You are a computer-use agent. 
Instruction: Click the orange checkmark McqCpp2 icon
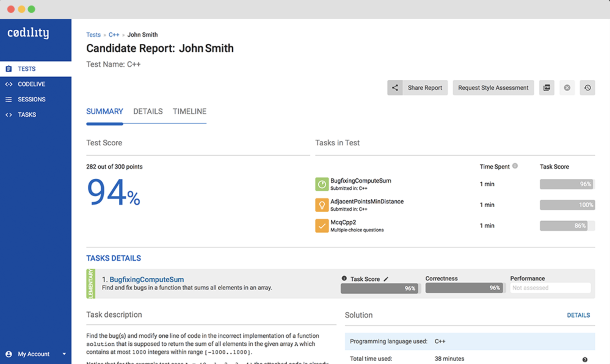point(322,226)
